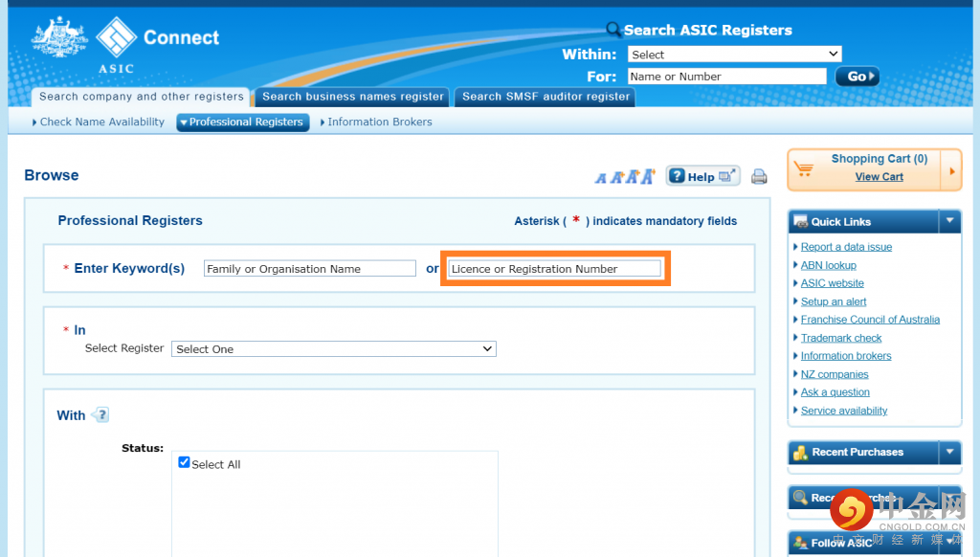The width and height of the screenshot is (980, 557).
Task: Open the Help button
Action: tap(702, 176)
